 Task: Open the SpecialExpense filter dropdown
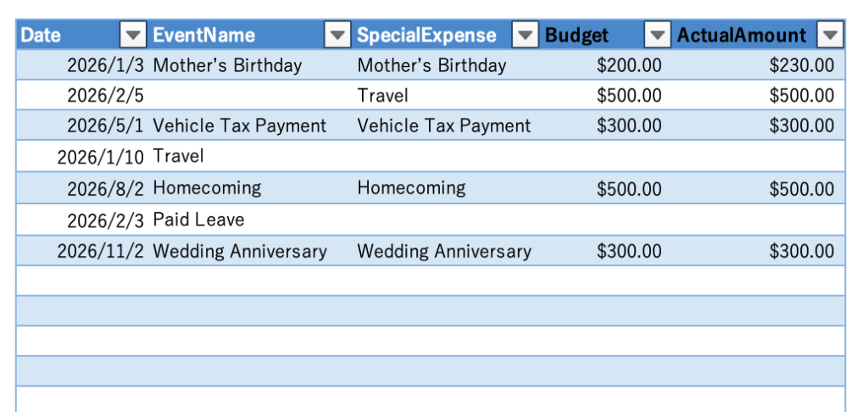(x=526, y=36)
